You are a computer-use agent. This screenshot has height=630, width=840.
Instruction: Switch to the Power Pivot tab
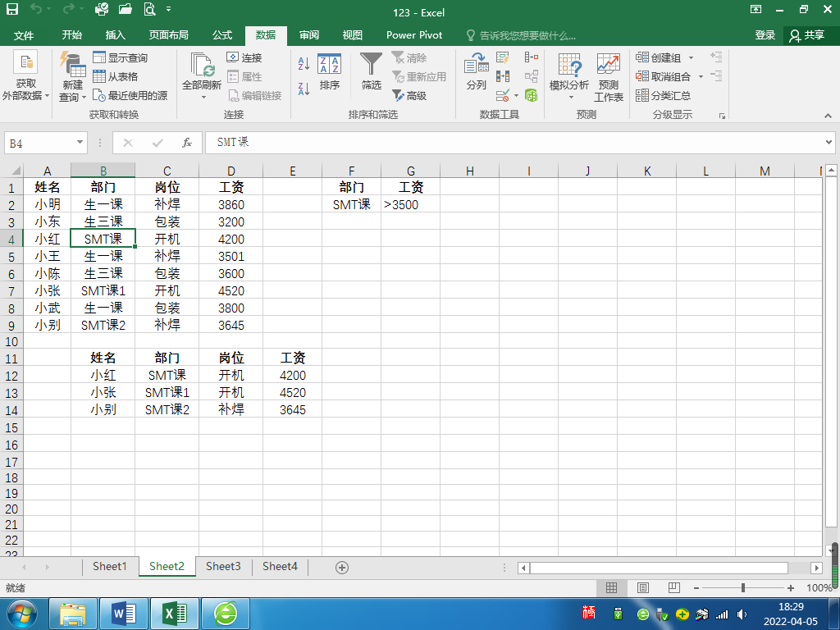click(414, 35)
